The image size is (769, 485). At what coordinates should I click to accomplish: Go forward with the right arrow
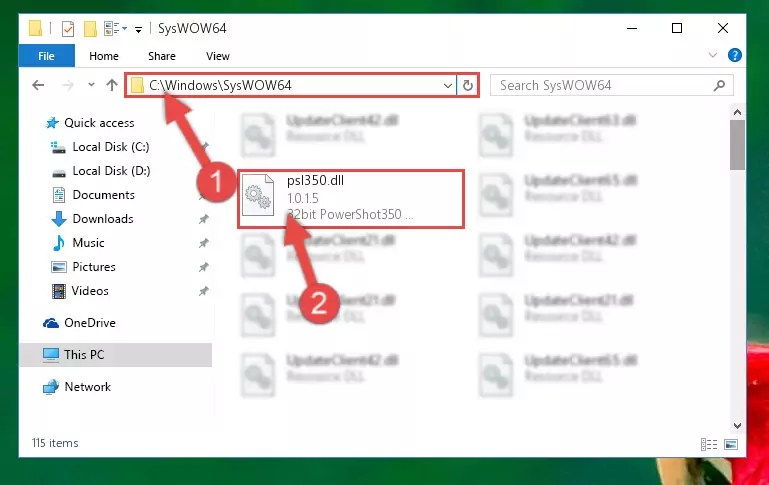(x=67, y=85)
